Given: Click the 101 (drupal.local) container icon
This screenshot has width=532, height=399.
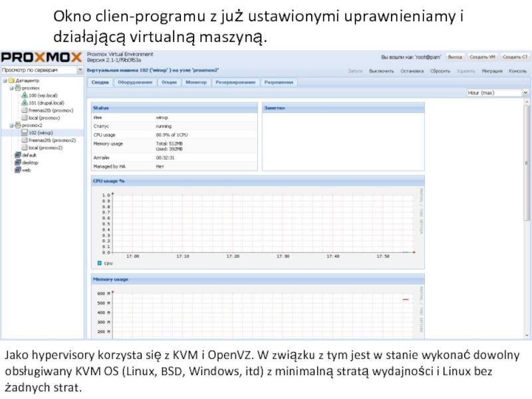Looking at the screenshot, I should [x=25, y=103].
